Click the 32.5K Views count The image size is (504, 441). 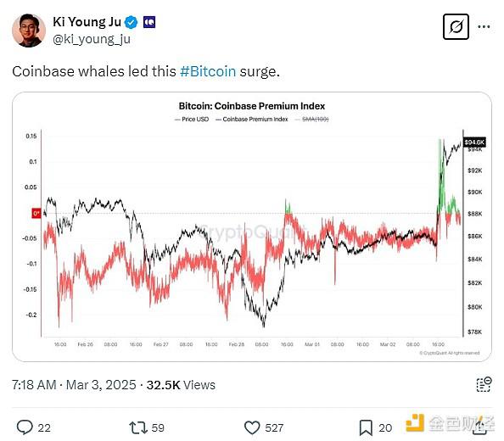point(181,385)
